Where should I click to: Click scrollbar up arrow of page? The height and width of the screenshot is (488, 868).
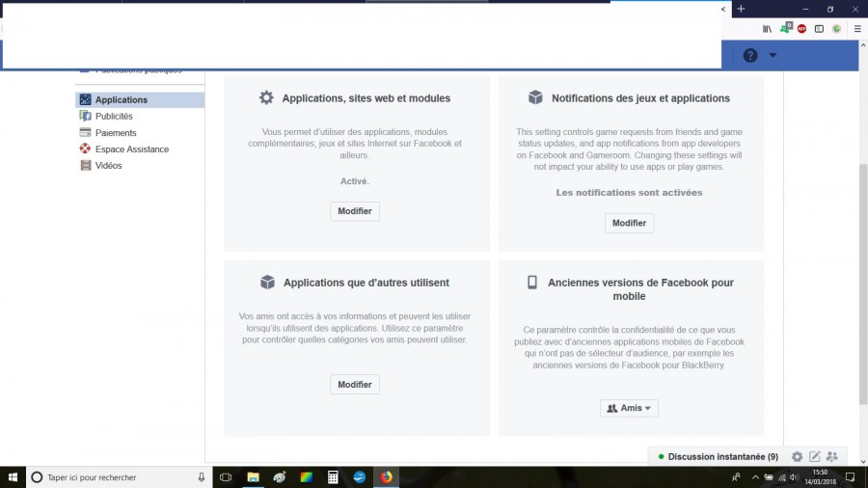pyautogui.click(x=863, y=45)
